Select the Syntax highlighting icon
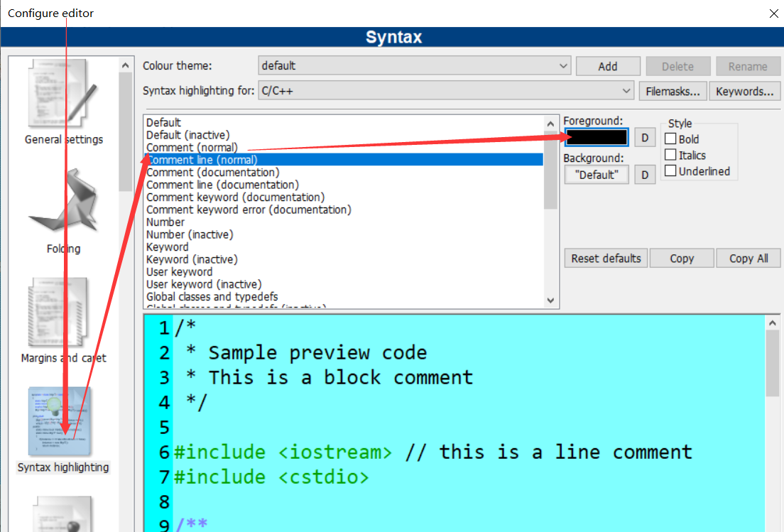Image resolution: width=784 pixels, height=532 pixels. tap(60, 421)
